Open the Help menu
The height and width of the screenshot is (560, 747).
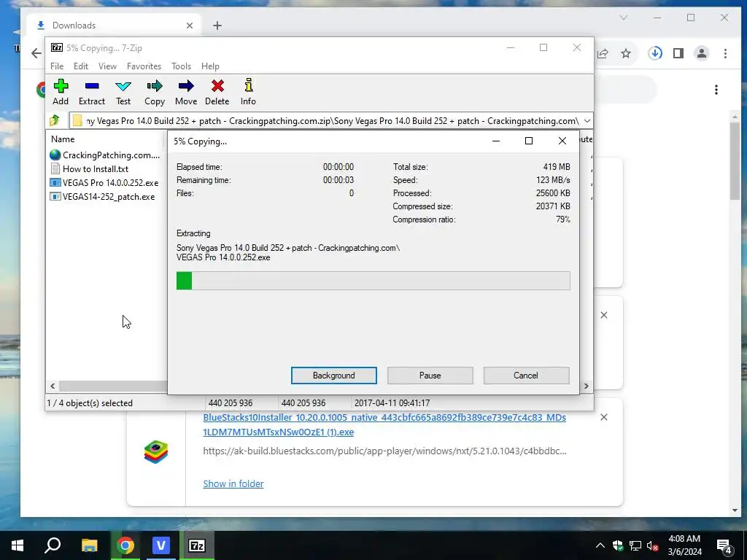210,66
